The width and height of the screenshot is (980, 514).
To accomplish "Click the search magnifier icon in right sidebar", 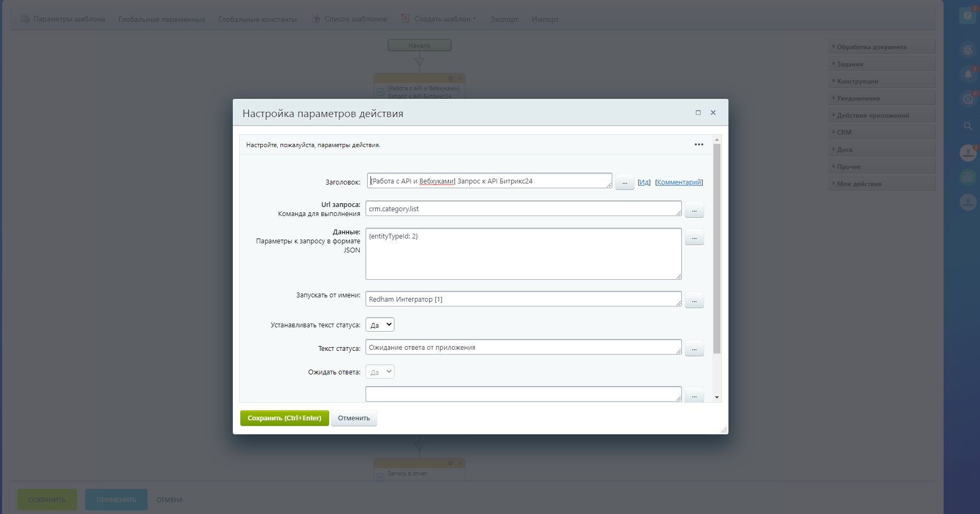I will click(968, 126).
